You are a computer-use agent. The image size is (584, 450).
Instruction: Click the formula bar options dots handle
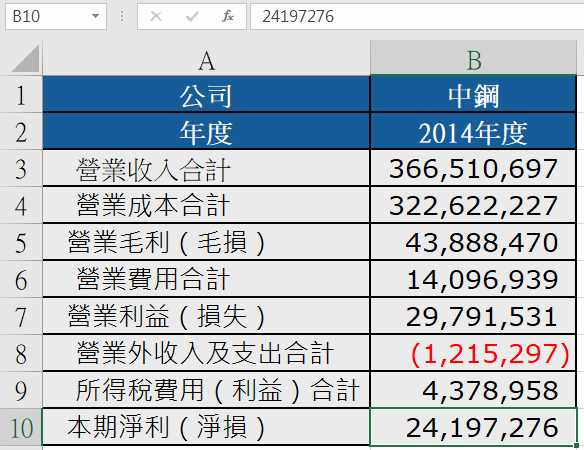[x=122, y=16]
